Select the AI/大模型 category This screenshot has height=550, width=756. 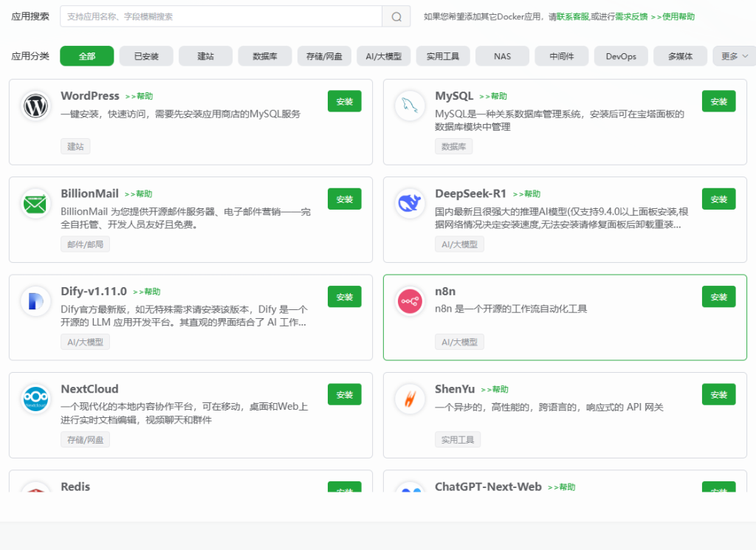coord(384,55)
